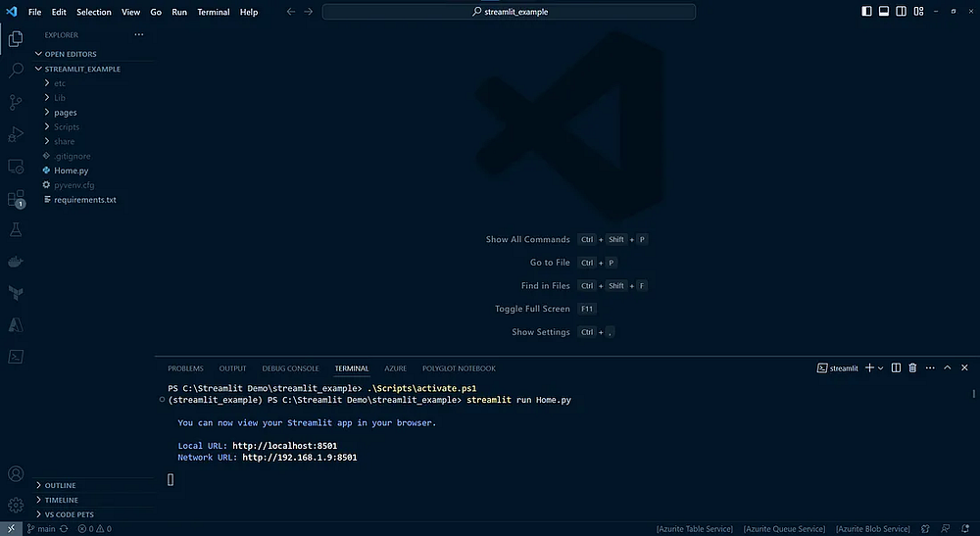The width and height of the screenshot is (980, 536).
Task: Click Azurite Table Service status item
Action: (x=695, y=529)
